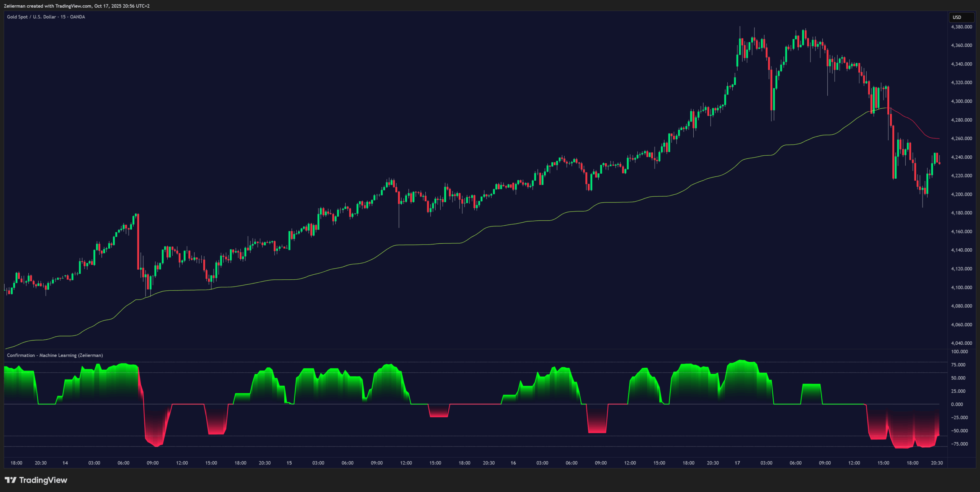Click date marker 17 on time axis
980x492 pixels.
[737, 463]
